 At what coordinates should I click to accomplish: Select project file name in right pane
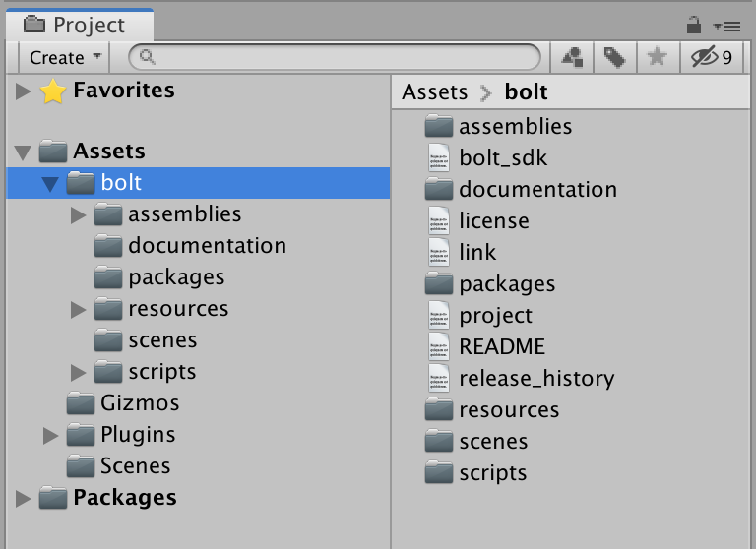click(x=496, y=316)
